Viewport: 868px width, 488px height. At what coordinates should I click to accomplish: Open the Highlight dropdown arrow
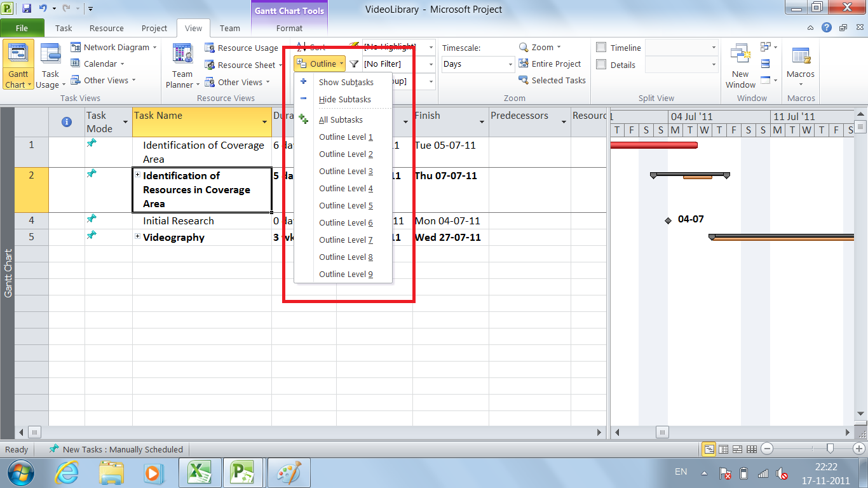pos(431,48)
